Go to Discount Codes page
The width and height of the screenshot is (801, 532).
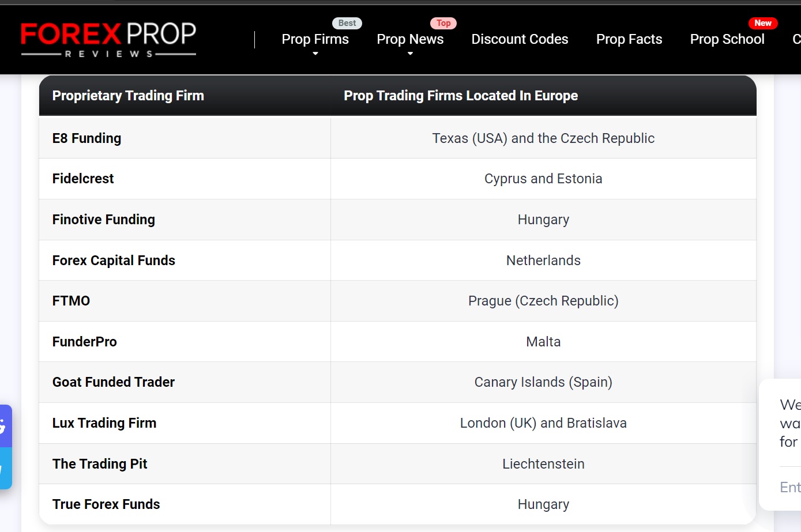coord(520,39)
